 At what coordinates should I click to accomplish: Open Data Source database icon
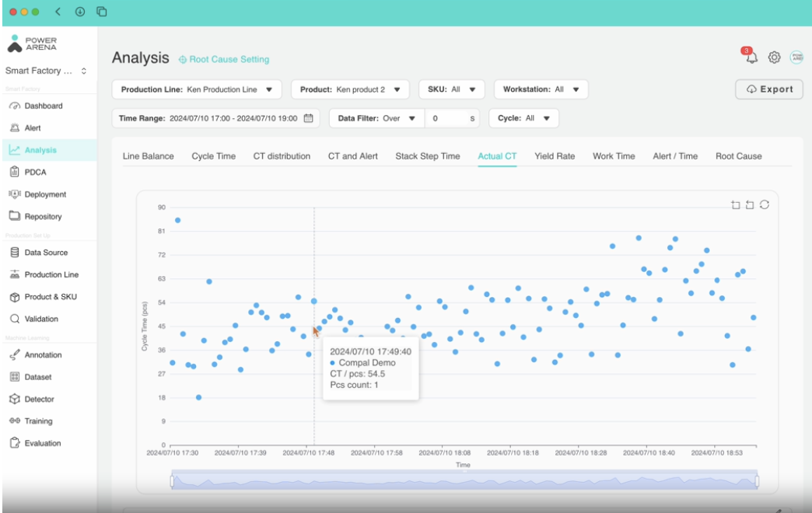coord(15,252)
